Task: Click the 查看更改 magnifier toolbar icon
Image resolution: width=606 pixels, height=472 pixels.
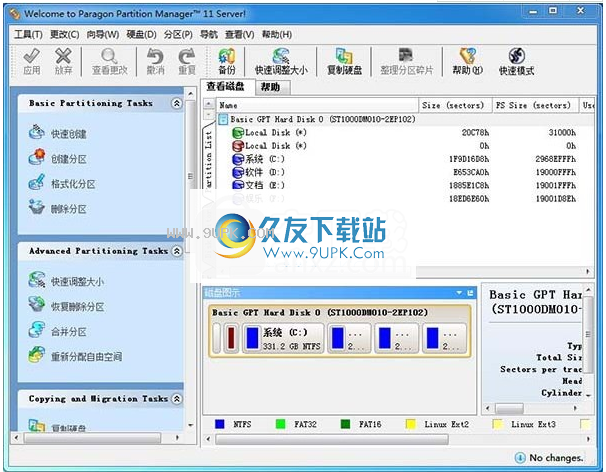Action: coord(109,56)
